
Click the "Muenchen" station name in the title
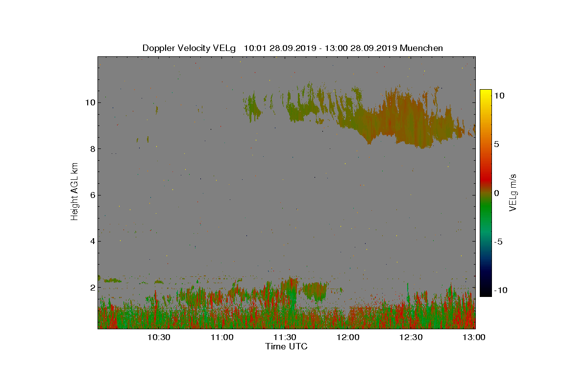coord(421,48)
